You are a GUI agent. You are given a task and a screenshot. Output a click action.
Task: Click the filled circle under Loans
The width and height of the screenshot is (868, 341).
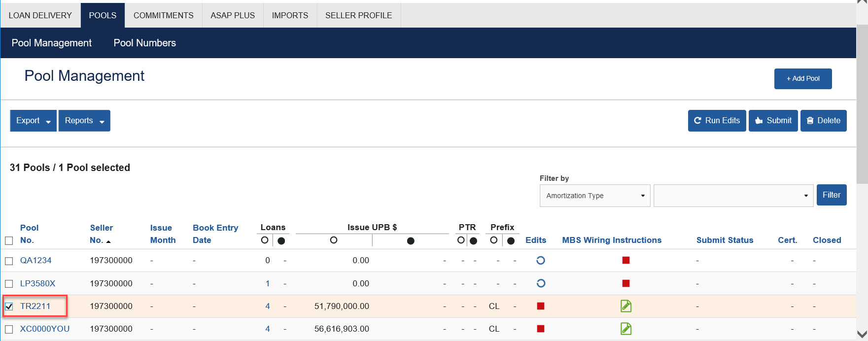pyautogui.click(x=281, y=241)
